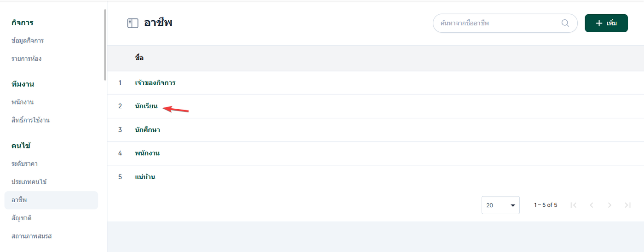Go to the next page chevron

coord(609,205)
